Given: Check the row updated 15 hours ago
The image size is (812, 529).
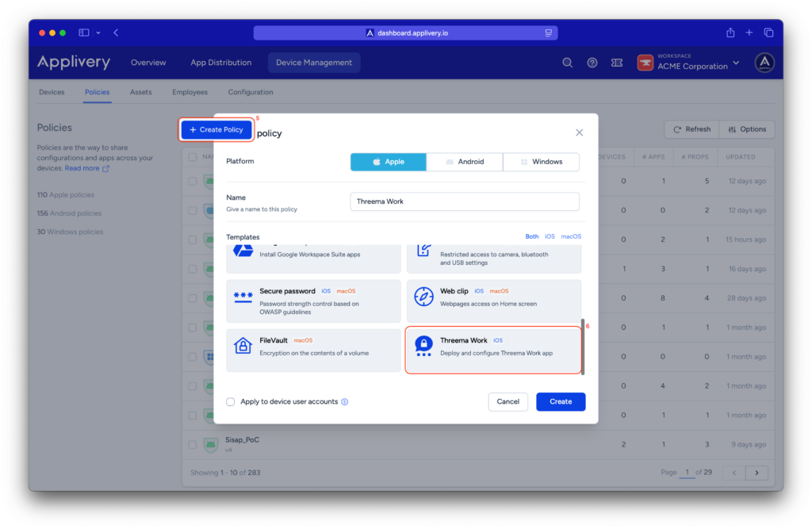Looking at the screenshot, I should point(193,240).
